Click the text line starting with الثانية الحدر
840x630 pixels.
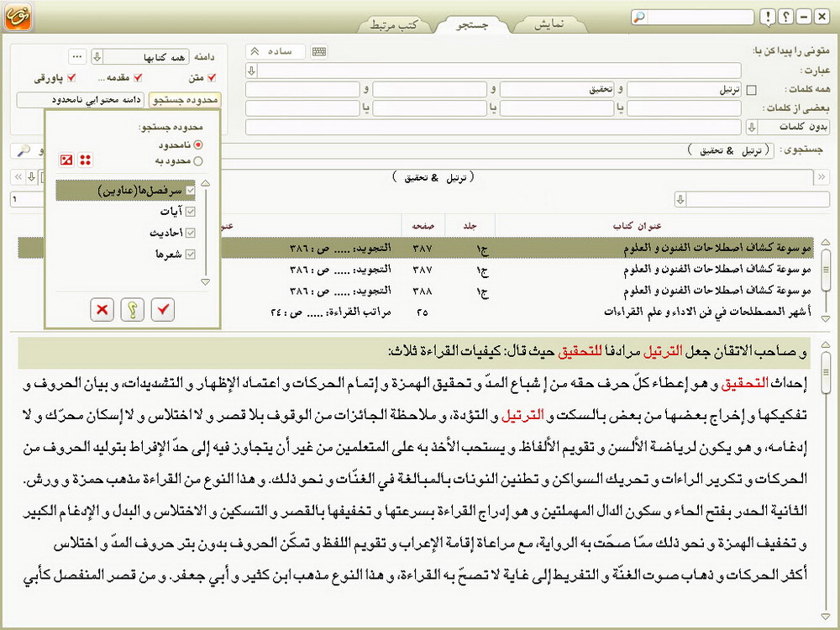point(415,511)
